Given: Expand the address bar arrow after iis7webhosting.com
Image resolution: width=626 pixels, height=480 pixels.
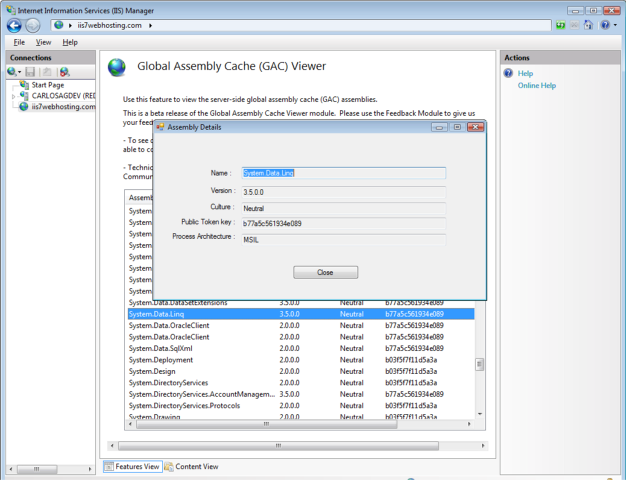Looking at the screenshot, I should point(151,26).
